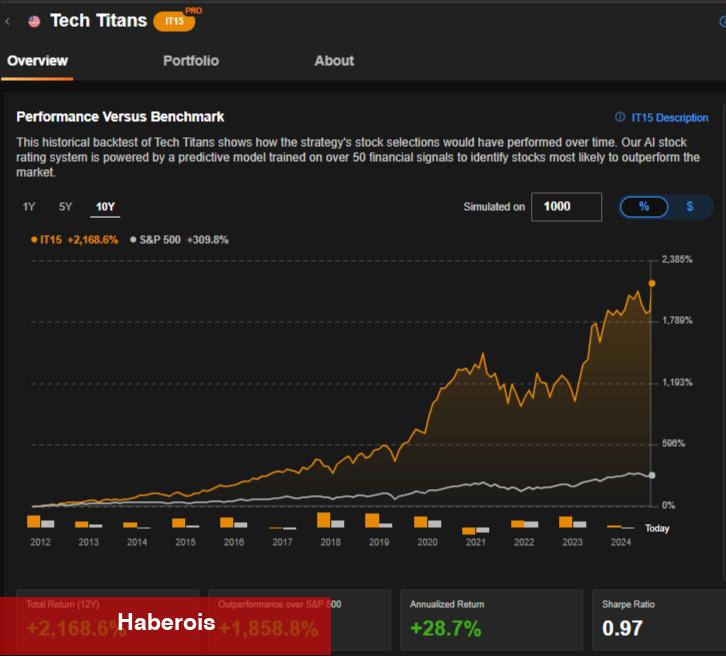The width and height of the screenshot is (726, 656).
Task: Click the orange IT15 legend dot
Action: (33, 240)
